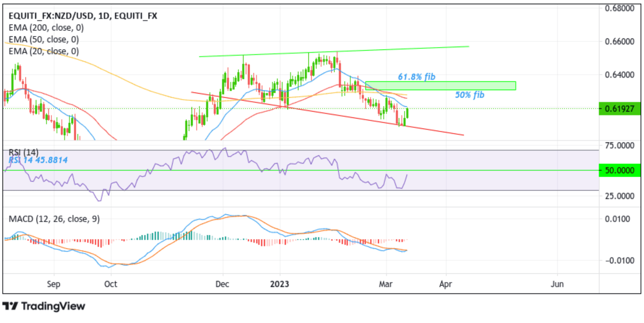The height and width of the screenshot is (323, 644).
Task: Click the Mar date label
Action: pos(385,284)
